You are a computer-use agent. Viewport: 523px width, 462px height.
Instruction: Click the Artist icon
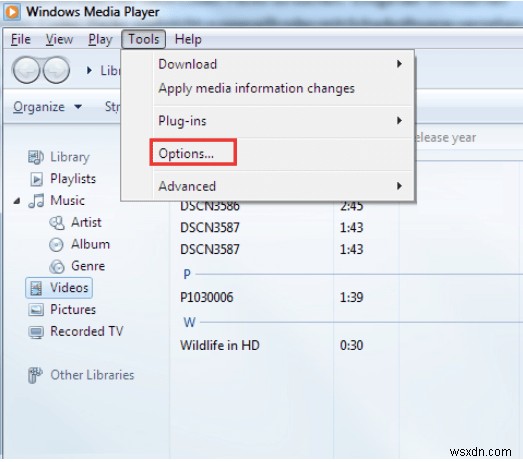(57, 223)
